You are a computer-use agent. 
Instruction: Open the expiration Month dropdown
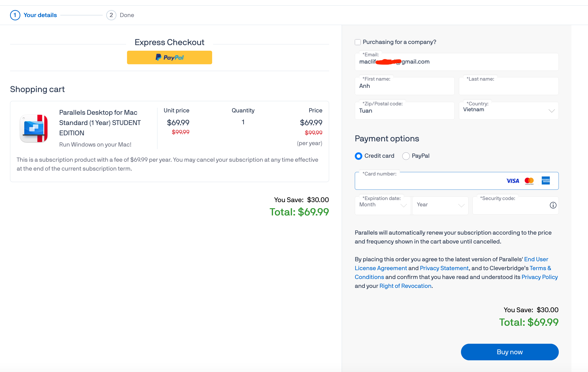[382, 205]
